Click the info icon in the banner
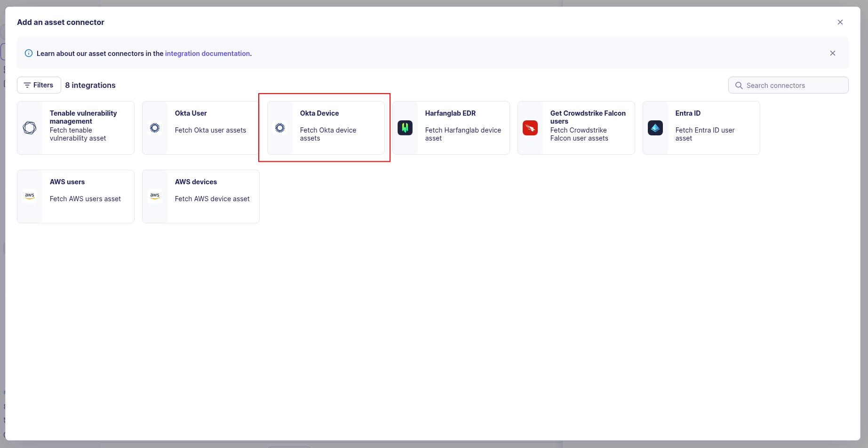This screenshot has width=868, height=448. pos(29,53)
